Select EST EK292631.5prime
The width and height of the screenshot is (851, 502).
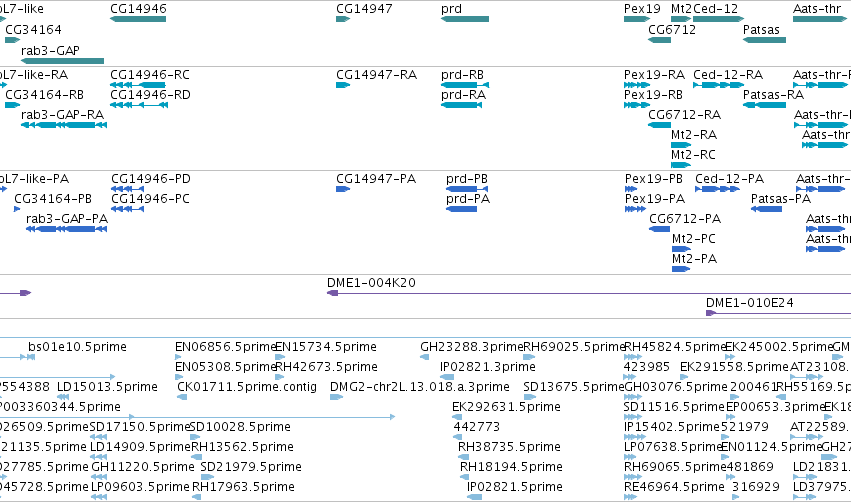tap(457, 417)
